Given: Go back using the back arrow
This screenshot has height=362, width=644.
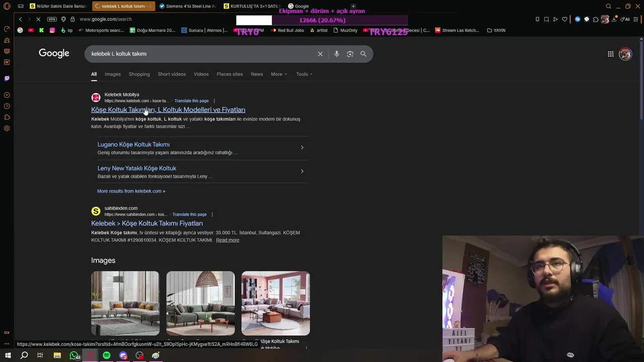Looking at the screenshot, I should click(20, 19).
